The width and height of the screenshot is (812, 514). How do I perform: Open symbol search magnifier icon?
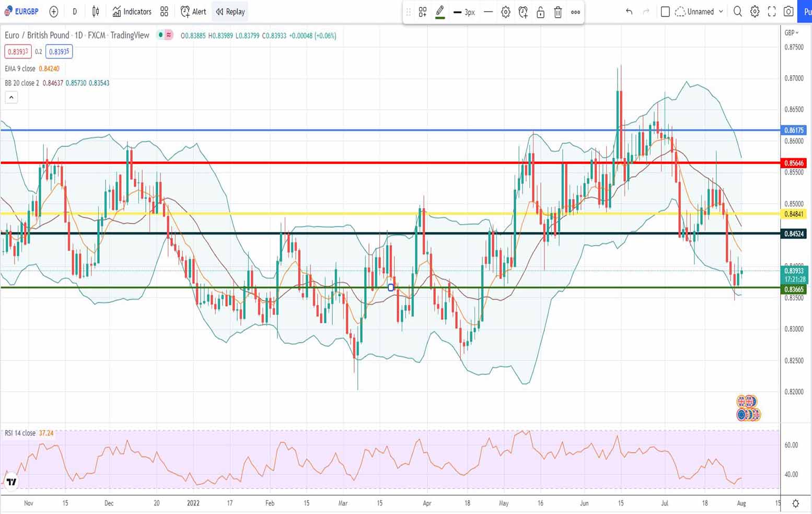tap(737, 11)
